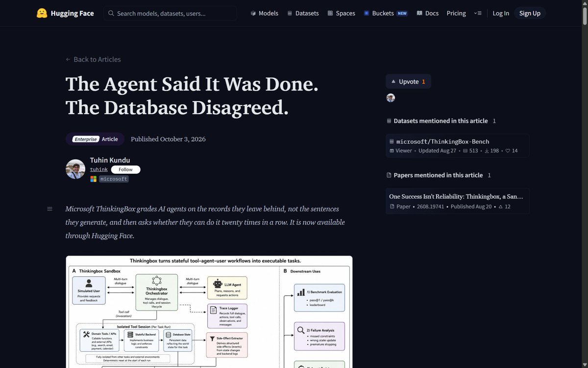This screenshot has height=368, width=588.
Task: Click the Domain Tools / APIs wrench icon
Action: [x=86, y=335]
